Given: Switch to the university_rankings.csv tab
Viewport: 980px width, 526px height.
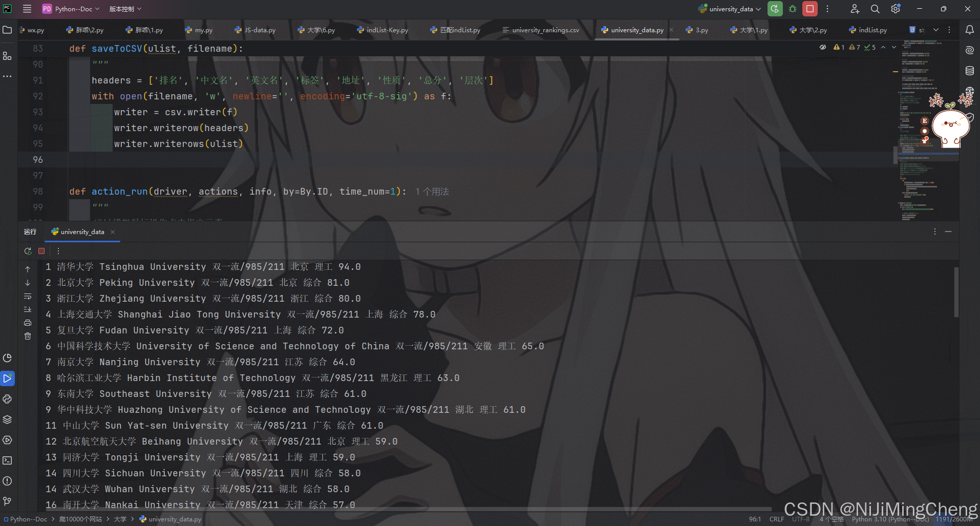Looking at the screenshot, I should pyautogui.click(x=541, y=30).
